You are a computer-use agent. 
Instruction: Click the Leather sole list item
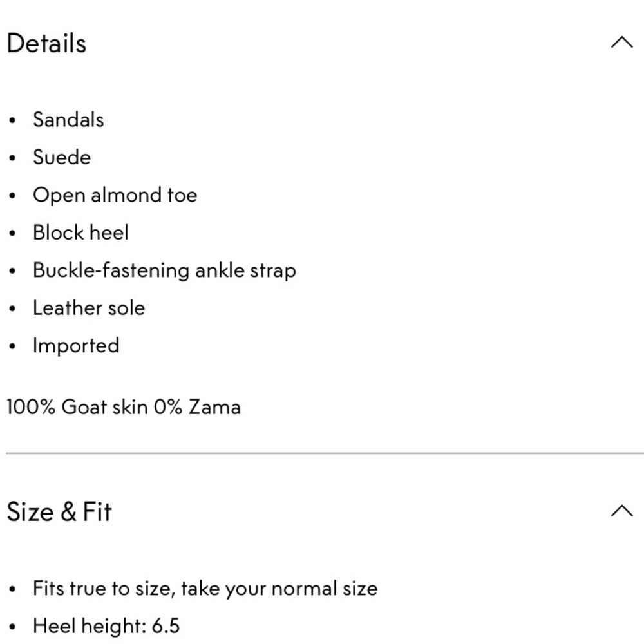89,308
